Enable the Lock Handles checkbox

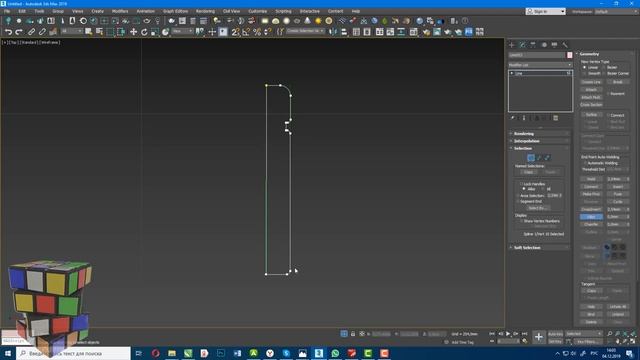[x=522, y=184]
